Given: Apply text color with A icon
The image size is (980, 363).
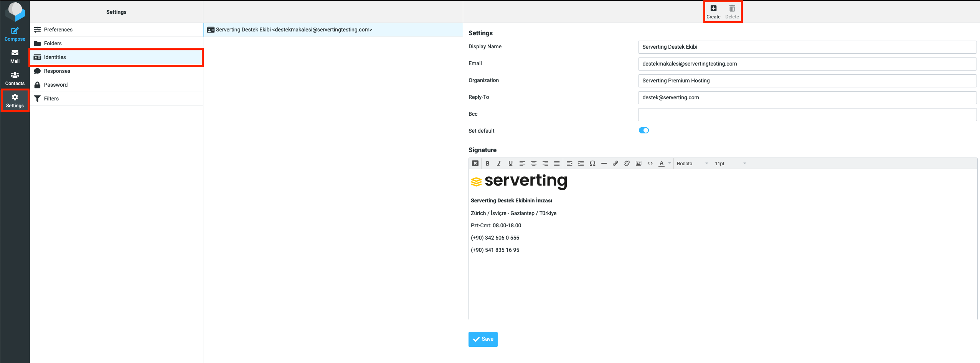Looking at the screenshot, I should click(662, 163).
